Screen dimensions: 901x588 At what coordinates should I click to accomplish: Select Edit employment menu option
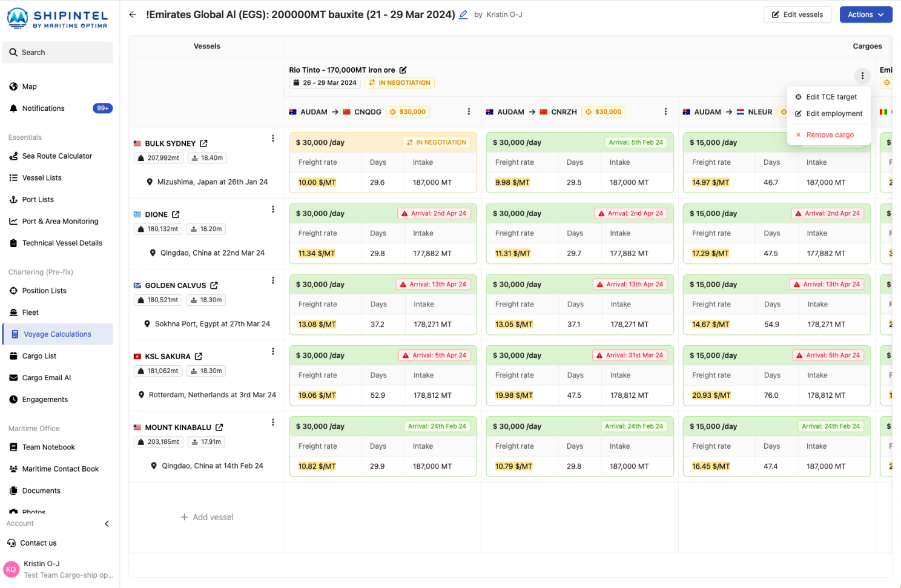click(x=834, y=114)
